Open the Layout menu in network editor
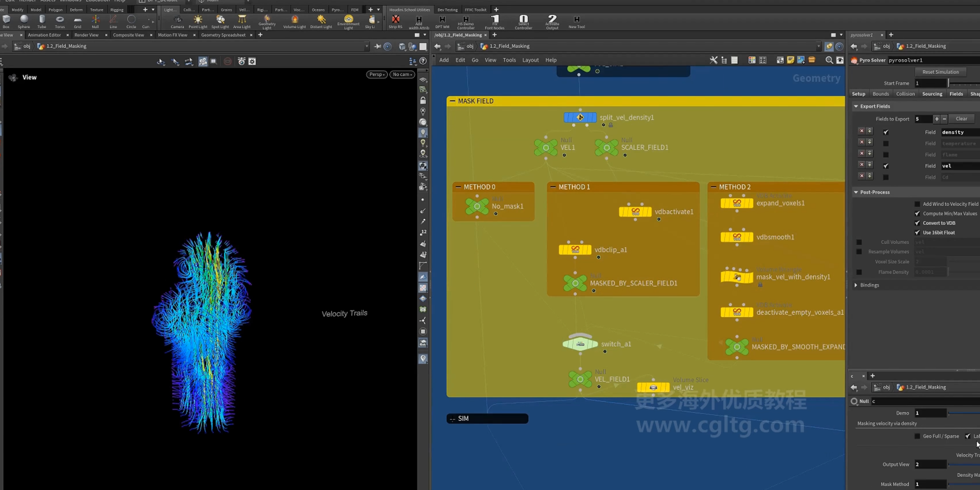 click(x=530, y=60)
